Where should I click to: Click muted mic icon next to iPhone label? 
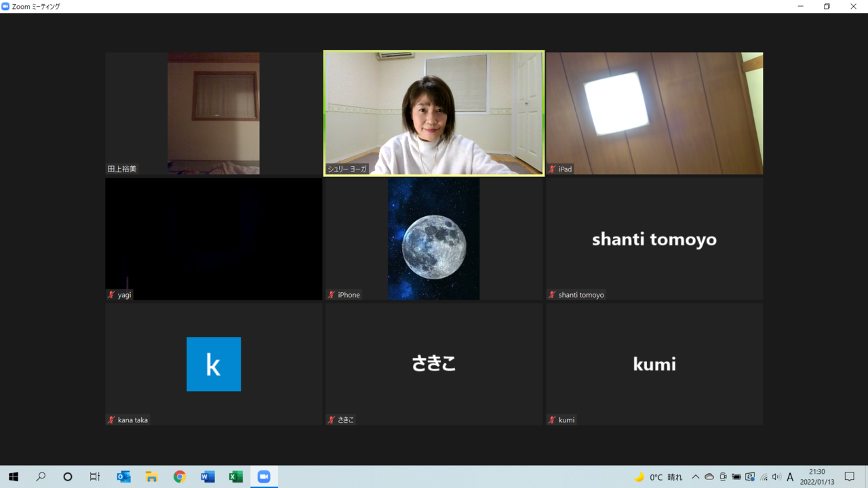(x=332, y=295)
